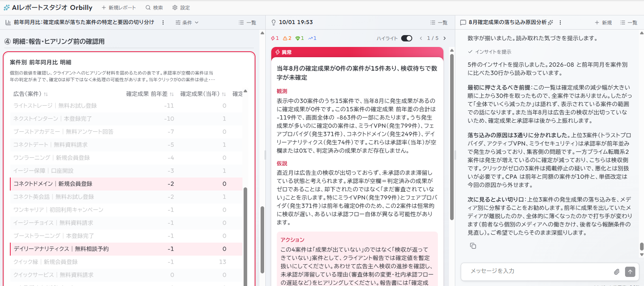Open the settings (設定) gear
Image resolution: width=644 pixels, height=286 pixels.
pos(181,7)
